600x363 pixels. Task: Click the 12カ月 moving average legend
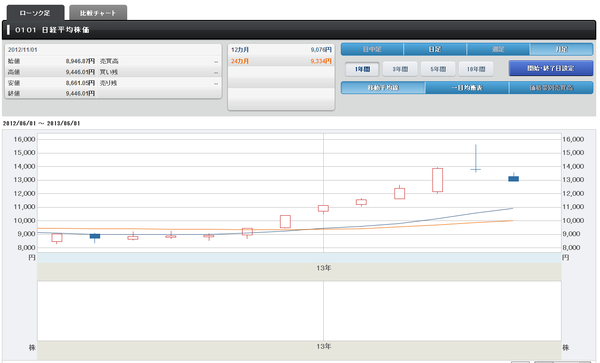pyautogui.click(x=240, y=50)
